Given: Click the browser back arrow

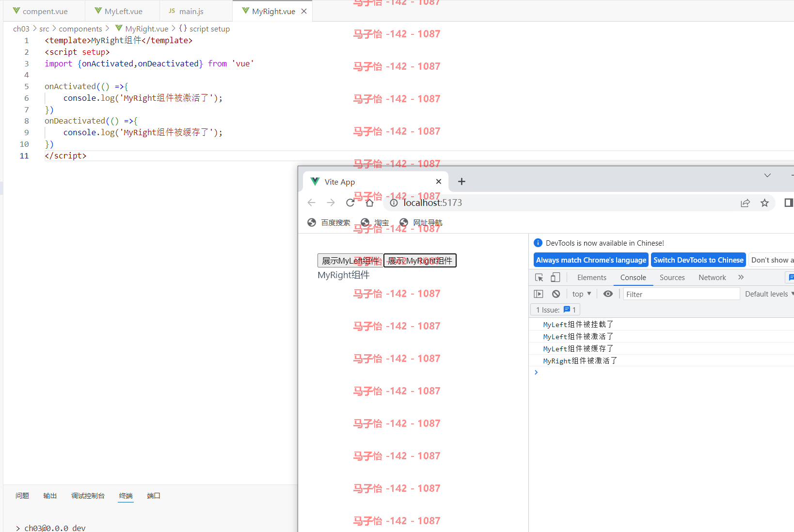Looking at the screenshot, I should pos(312,203).
